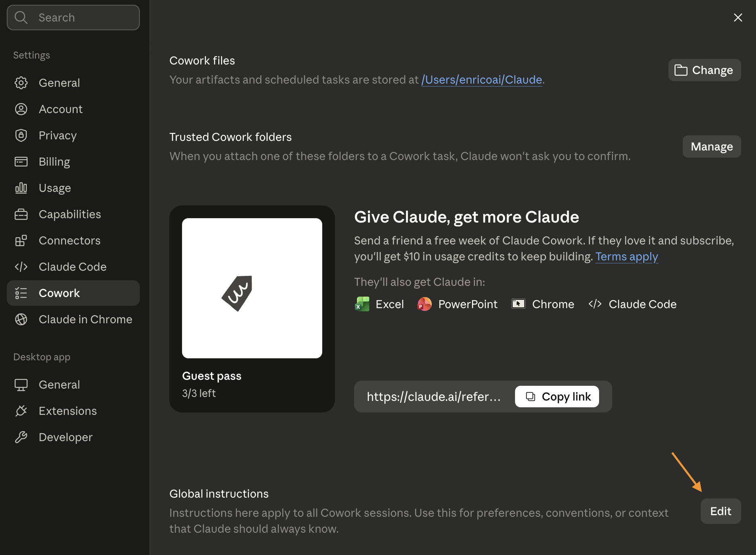Screen dimensions: 756x555
Task: Click the Connectors blocks icon
Action: pyautogui.click(x=21, y=240)
